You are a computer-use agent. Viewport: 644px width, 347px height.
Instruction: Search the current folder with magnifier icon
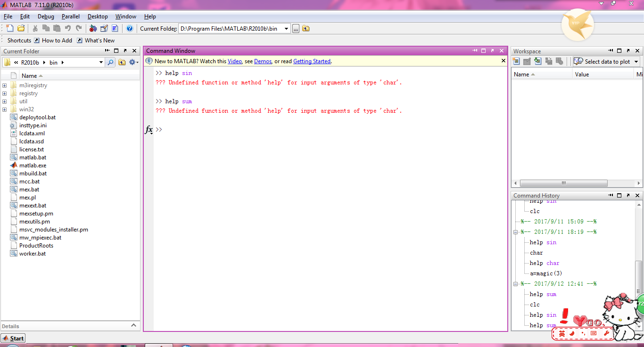110,62
